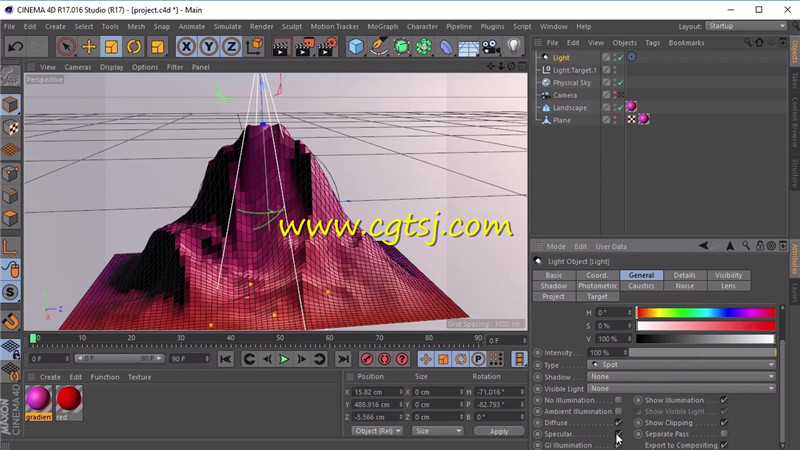The image size is (800, 450).
Task: Enable Ambient Illumination checkbox
Action: 618,411
